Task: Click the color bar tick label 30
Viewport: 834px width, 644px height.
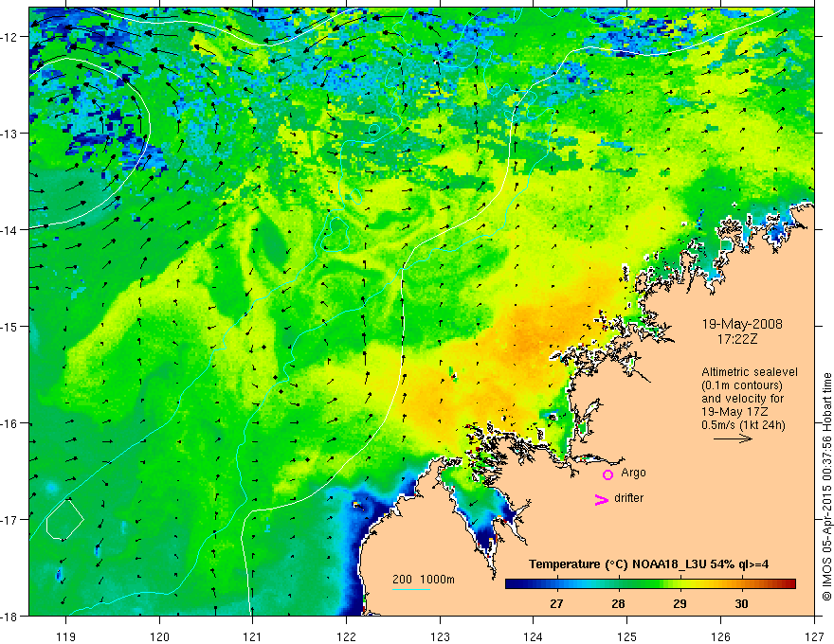Action: 741,603
